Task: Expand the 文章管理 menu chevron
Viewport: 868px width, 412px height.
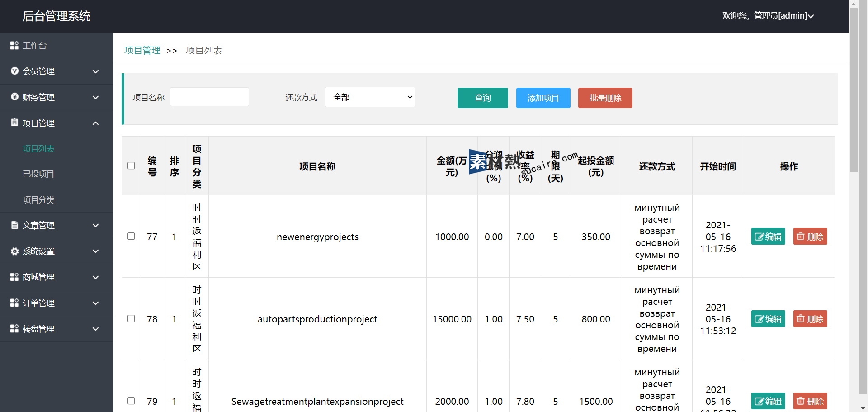Action: tap(95, 225)
